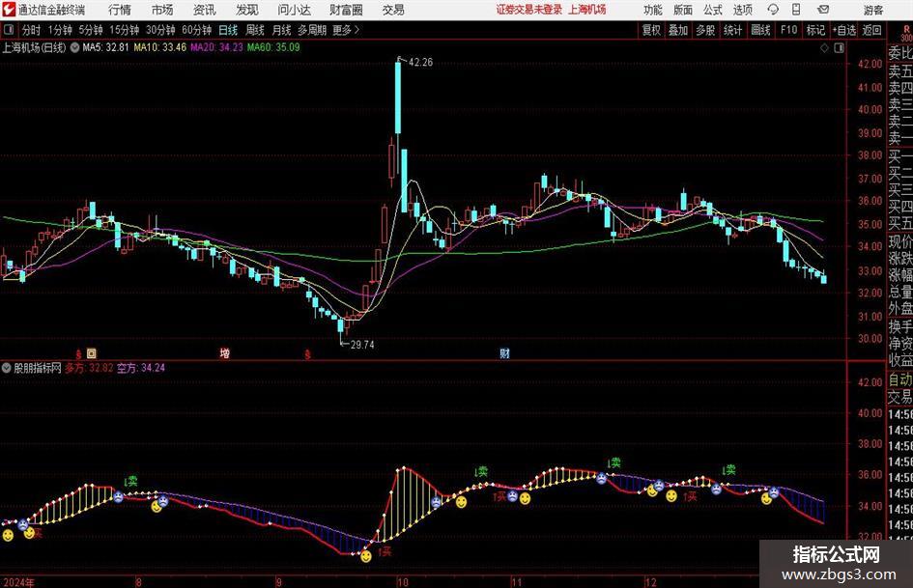
Task: Open the 市场 menu
Action: (x=162, y=10)
